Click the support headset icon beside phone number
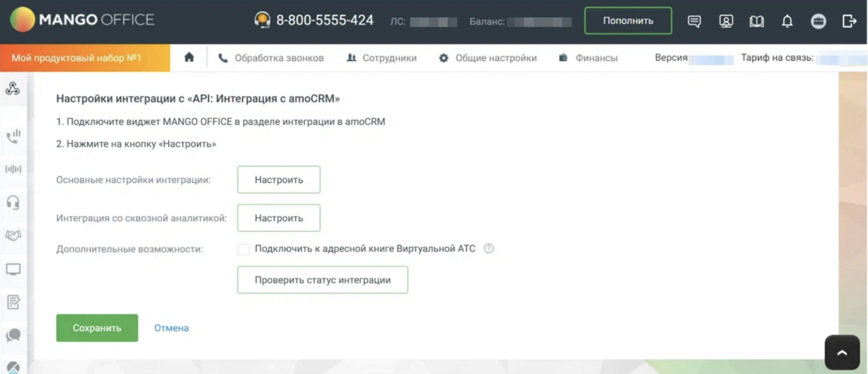Image resolution: width=868 pixels, height=374 pixels. pos(262,20)
